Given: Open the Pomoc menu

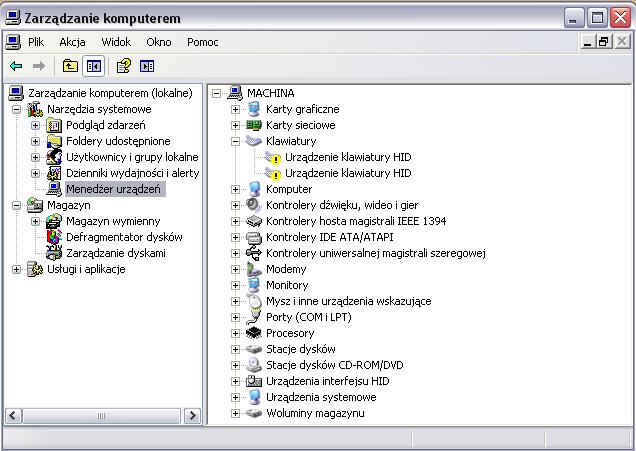Looking at the screenshot, I should pyautogui.click(x=202, y=42).
